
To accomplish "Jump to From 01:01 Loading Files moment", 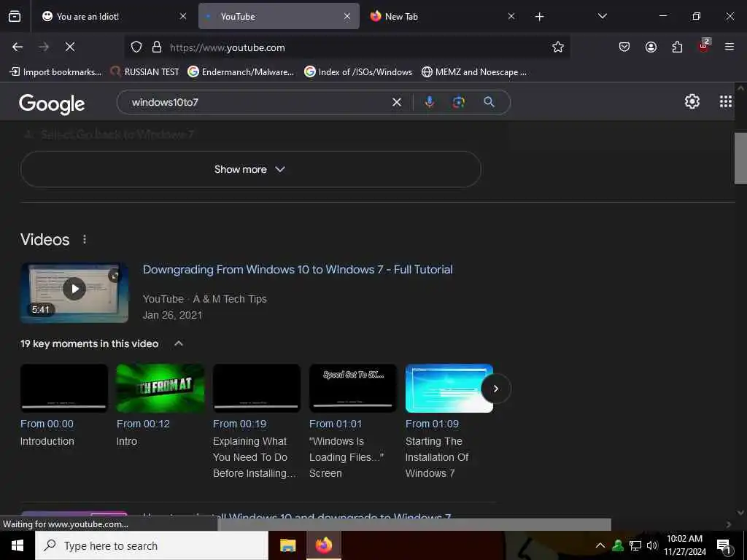I will [x=352, y=422].
